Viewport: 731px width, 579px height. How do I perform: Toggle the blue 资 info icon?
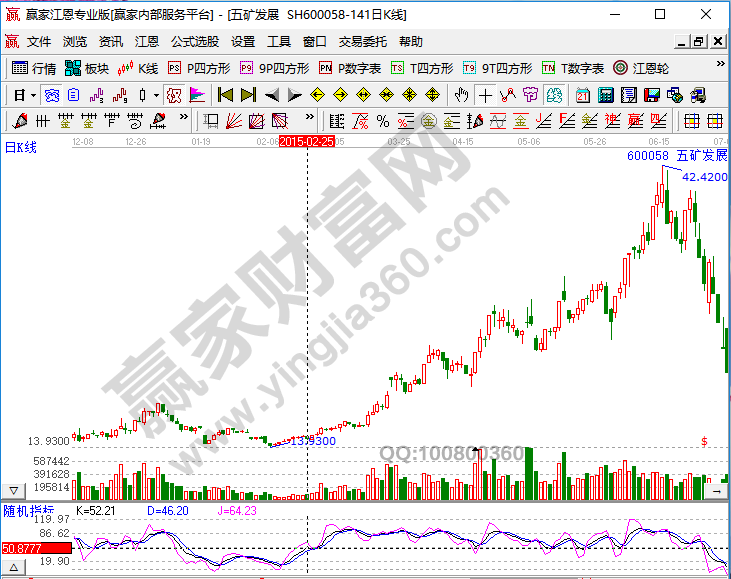[x=51, y=96]
